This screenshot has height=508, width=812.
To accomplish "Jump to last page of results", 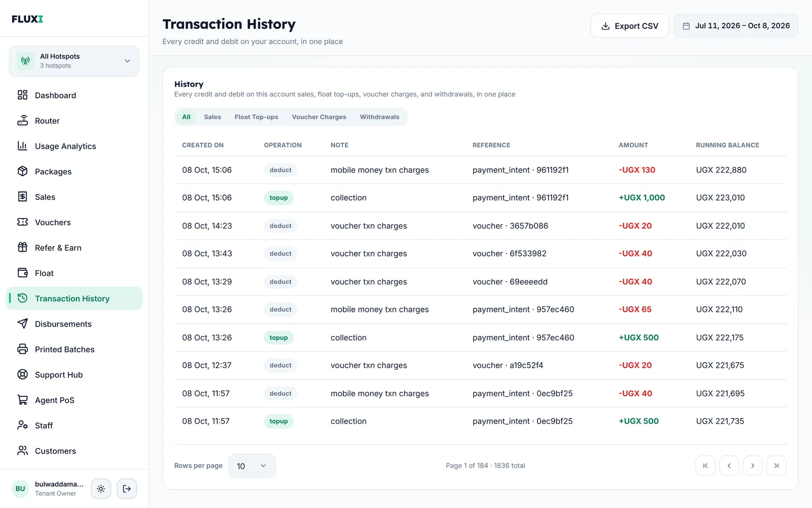I will (x=776, y=466).
